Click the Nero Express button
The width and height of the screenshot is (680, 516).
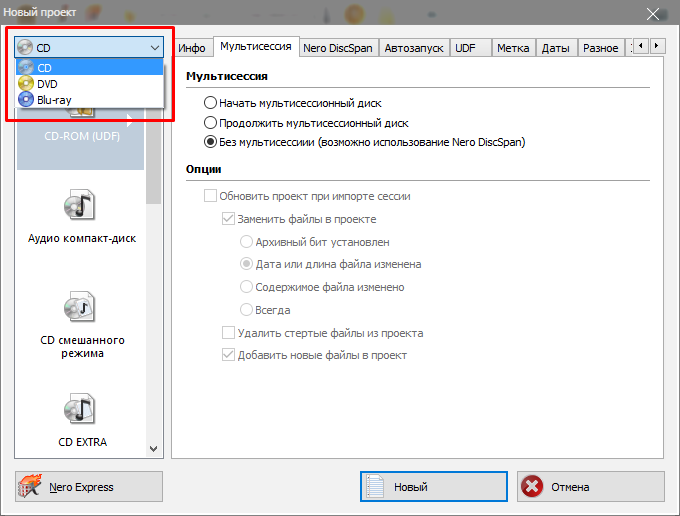click(89, 487)
